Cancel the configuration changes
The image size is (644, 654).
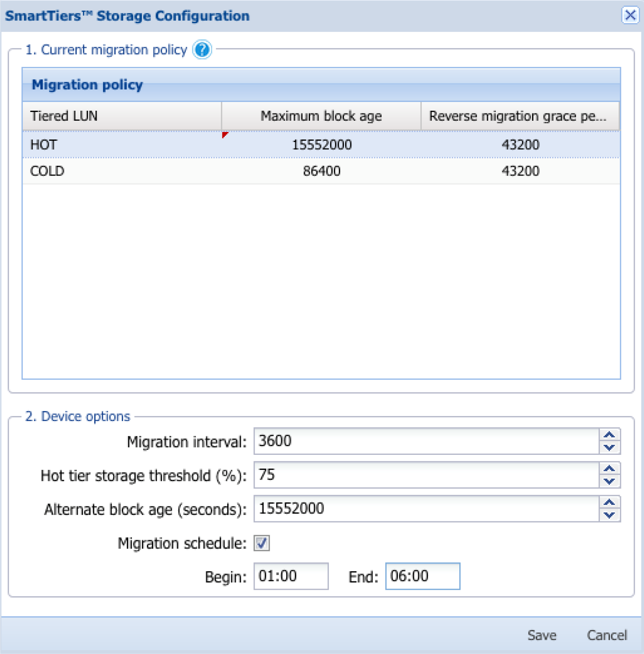coord(606,635)
